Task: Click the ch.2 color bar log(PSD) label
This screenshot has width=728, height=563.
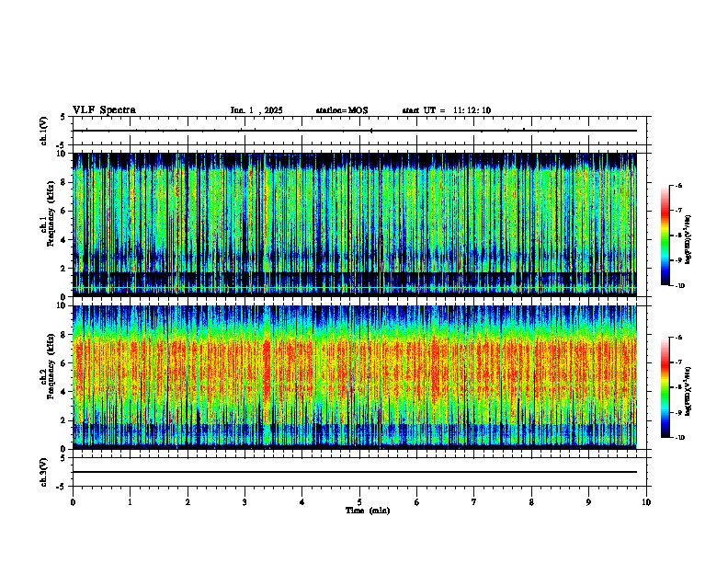Action: (x=688, y=392)
